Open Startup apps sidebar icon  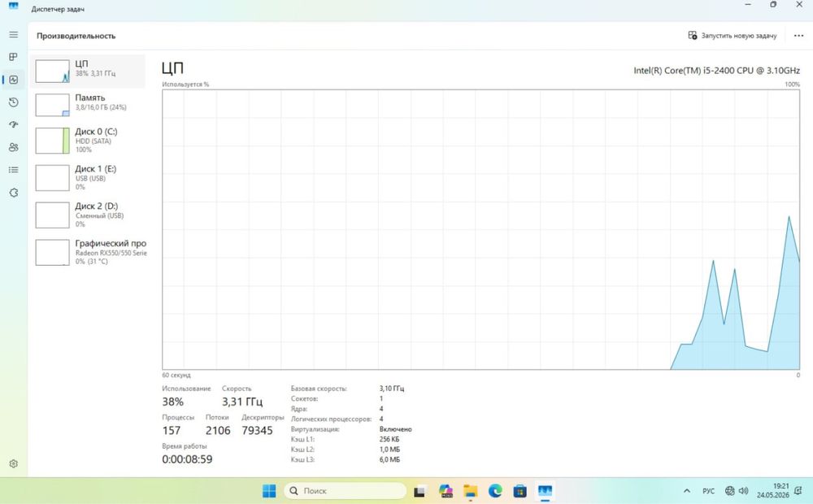(14, 124)
